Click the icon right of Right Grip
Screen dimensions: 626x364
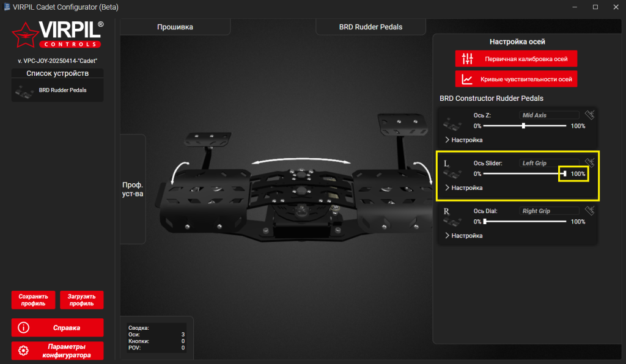(x=590, y=210)
